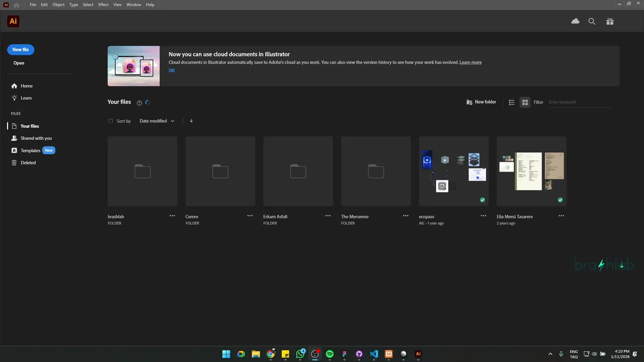This screenshot has height=362, width=644.
Task: Open Spotify from the taskbar
Action: (x=330, y=354)
